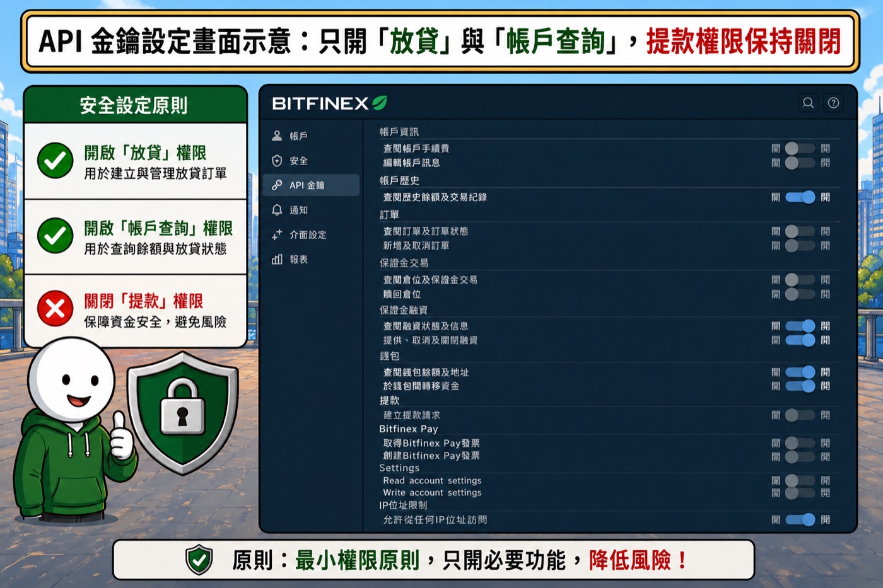883x588 pixels.
Task: Toggle 編輯帳戶訊息 permission switch
Action: (x=800, y=163)
